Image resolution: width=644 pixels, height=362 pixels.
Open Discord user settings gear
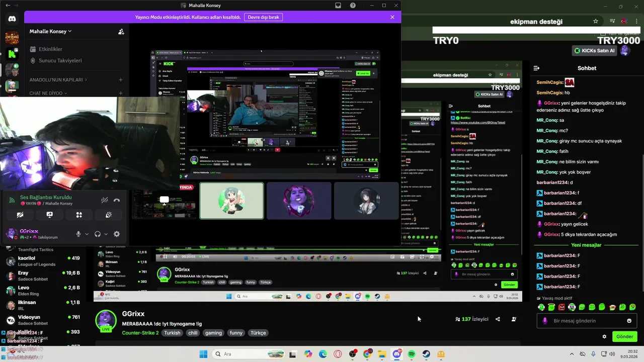[117, 234]
